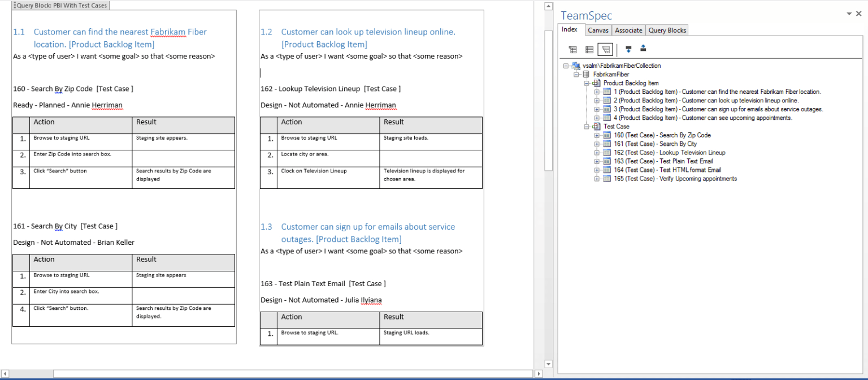Open the Query Blocks tab
Viewport: 868px width, 380px height.
667,30
